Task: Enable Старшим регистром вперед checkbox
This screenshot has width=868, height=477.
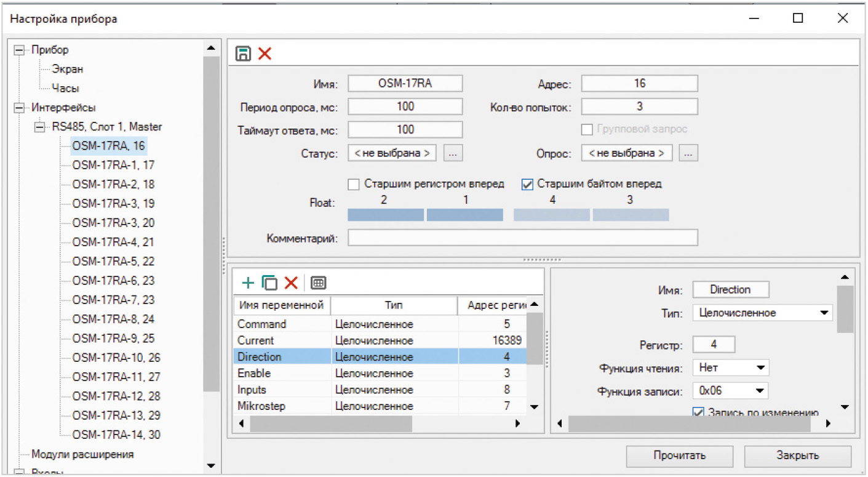Action: (x=354, y=184)
